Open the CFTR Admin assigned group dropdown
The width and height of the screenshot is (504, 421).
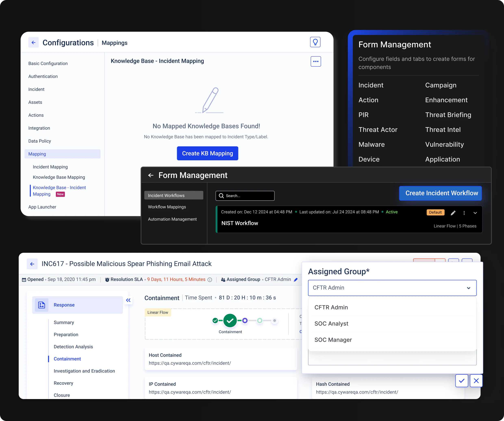point(392,288)
